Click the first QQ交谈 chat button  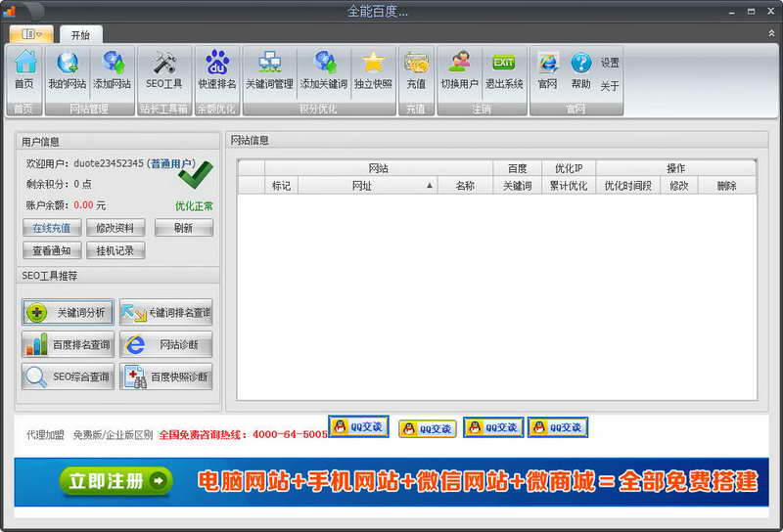358,426
